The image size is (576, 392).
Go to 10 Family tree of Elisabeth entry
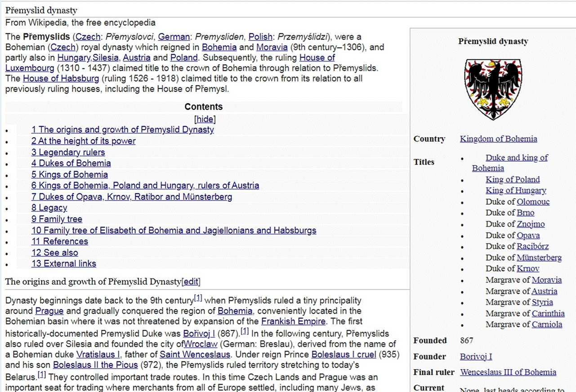[x=174, y=230]
